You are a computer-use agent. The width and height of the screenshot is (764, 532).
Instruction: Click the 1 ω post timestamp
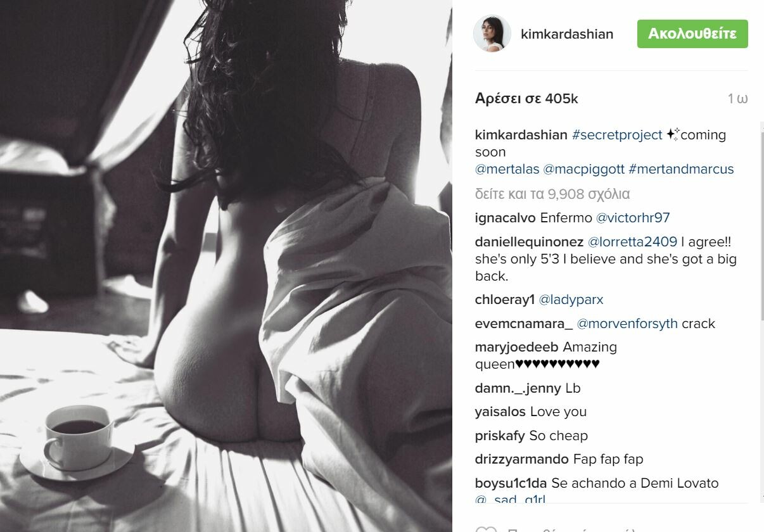[737, 99]
